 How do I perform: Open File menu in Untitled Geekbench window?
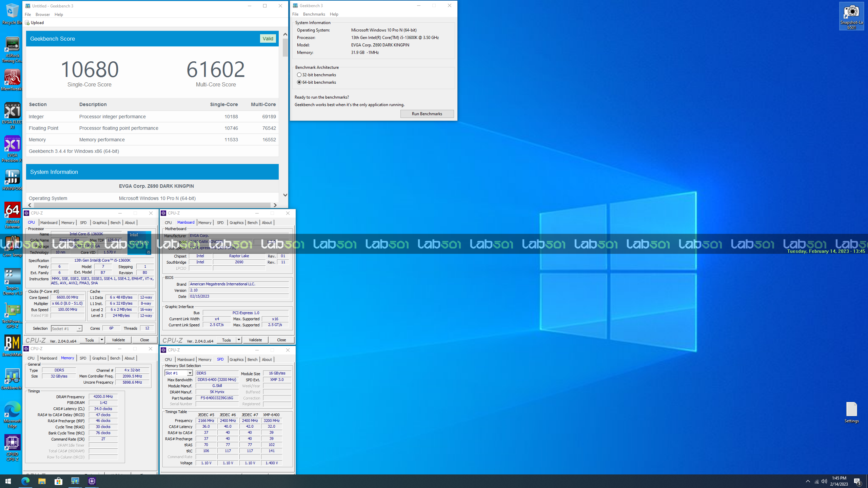click(x=28, y=15)
